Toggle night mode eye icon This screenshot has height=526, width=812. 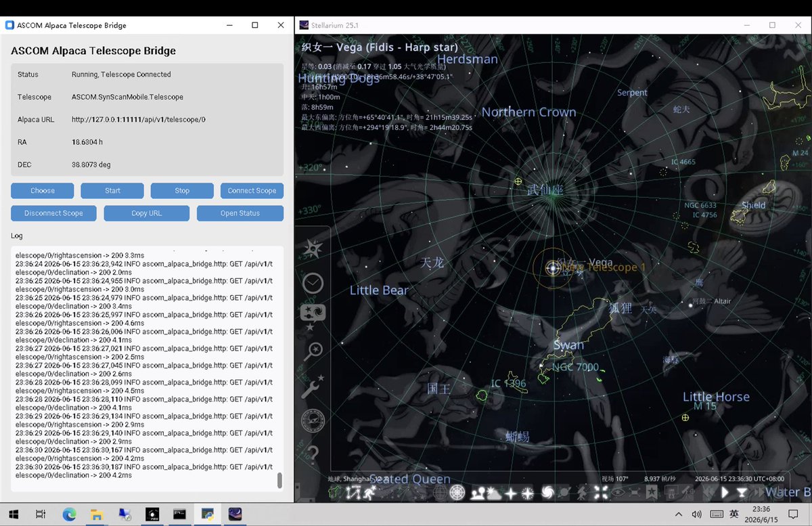click(x=617, y=492)
